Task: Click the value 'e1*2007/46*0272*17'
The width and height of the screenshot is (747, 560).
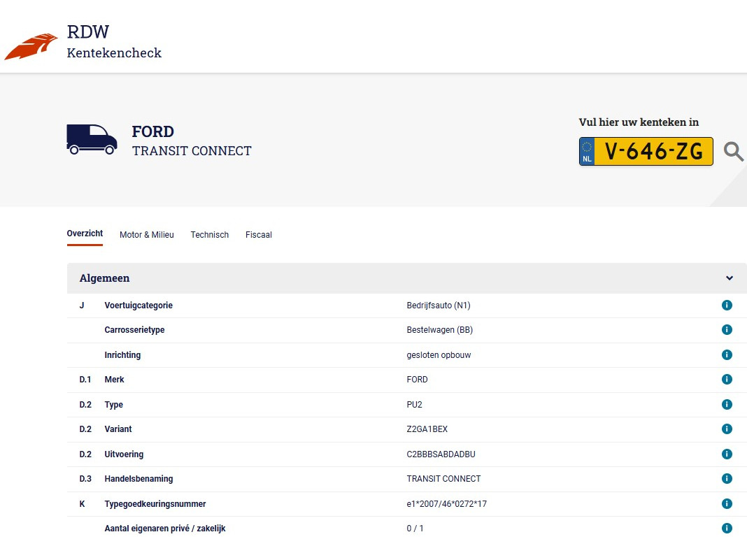Action: [447, 504]
